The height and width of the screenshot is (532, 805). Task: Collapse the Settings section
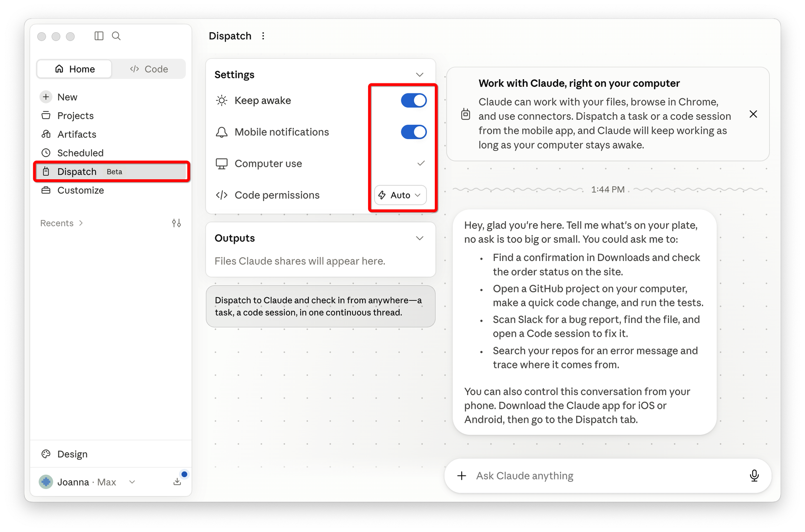(x=420, y=75)
